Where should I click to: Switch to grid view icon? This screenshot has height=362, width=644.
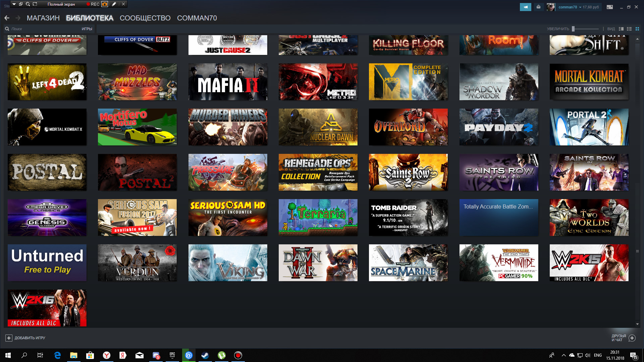[637, 29]
